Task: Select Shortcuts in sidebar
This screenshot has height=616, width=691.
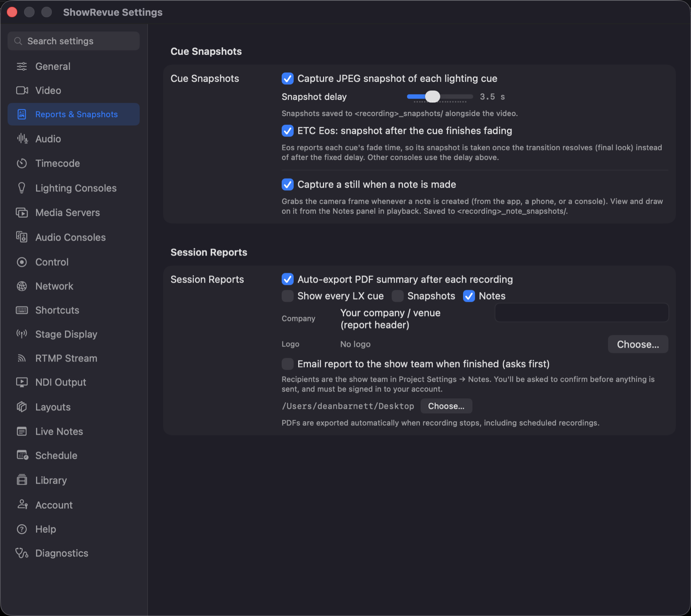Action: pyautogui.click(x=74, y=310)
